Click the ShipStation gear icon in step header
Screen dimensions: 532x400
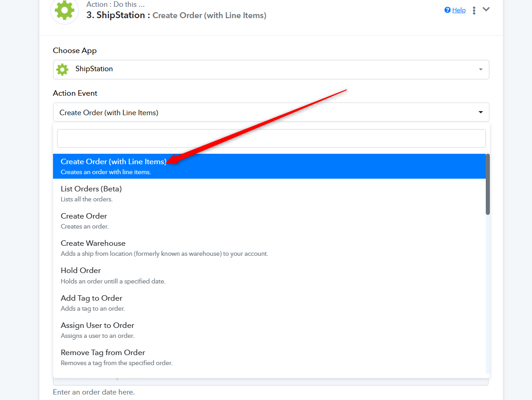(x=64, y=10)
